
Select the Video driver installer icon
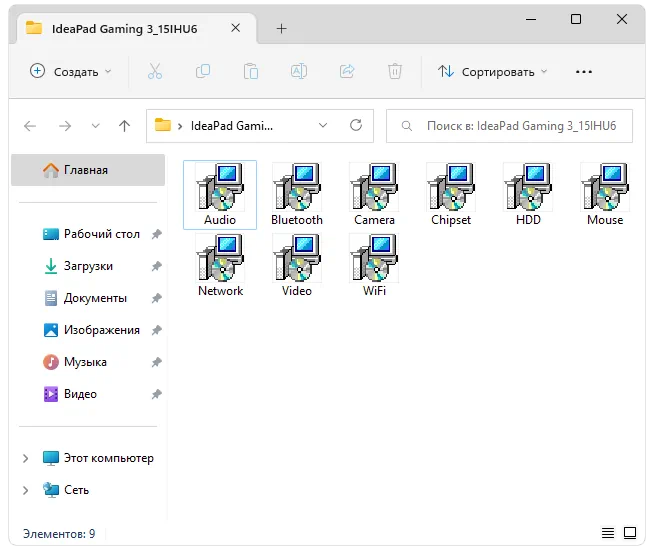point(297,258)
